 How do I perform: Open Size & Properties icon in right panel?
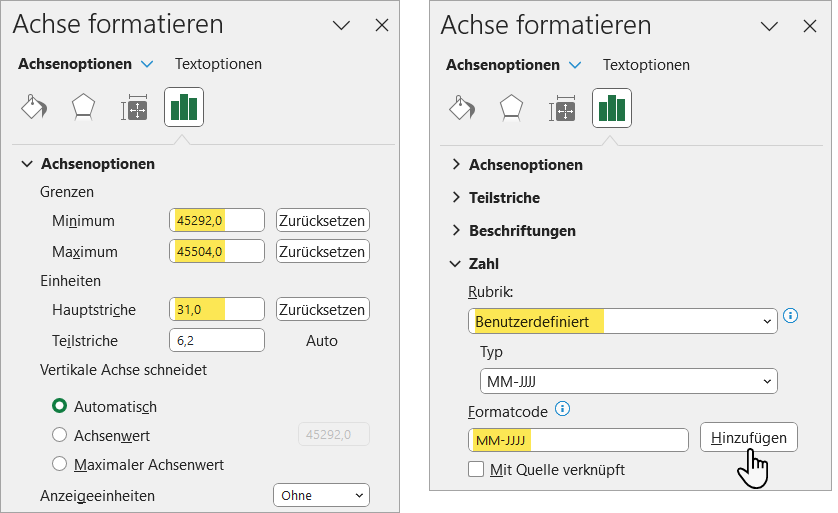click(562, 108)
